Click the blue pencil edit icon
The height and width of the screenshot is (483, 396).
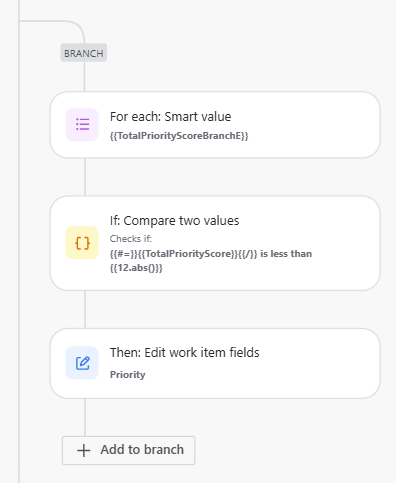click(x=82, y=363)
